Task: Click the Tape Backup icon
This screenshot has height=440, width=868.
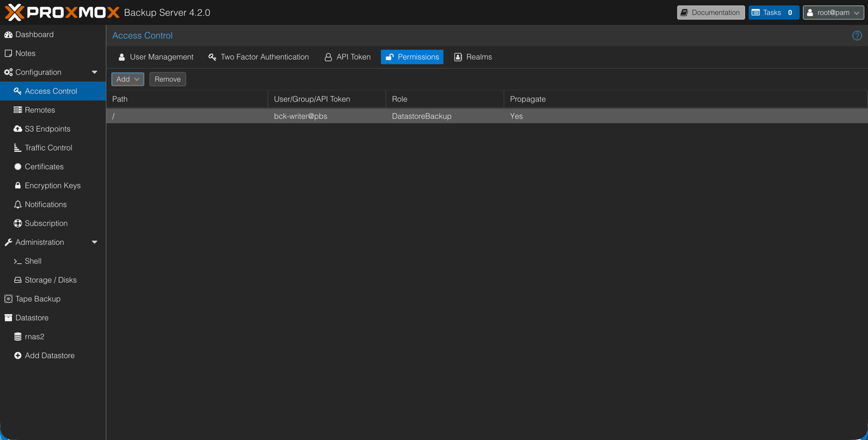Action: [8, 299]
